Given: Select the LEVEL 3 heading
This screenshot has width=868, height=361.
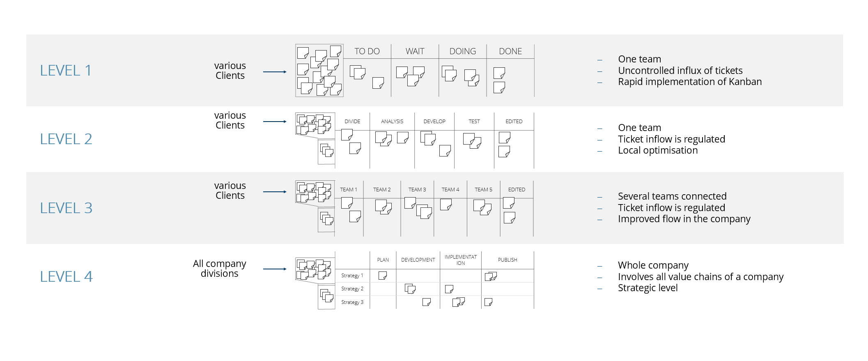Looking at the screenshot, I should [x=66, y=208].
